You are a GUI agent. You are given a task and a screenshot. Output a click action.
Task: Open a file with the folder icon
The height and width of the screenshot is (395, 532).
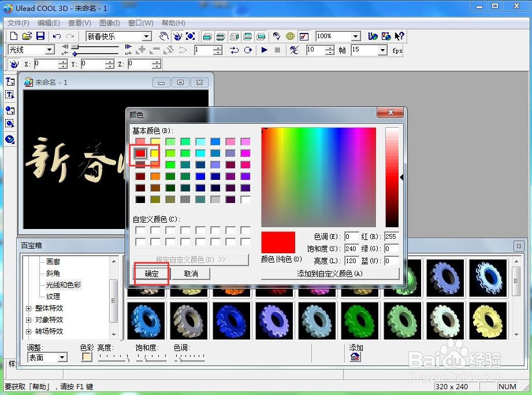[27, 36]
